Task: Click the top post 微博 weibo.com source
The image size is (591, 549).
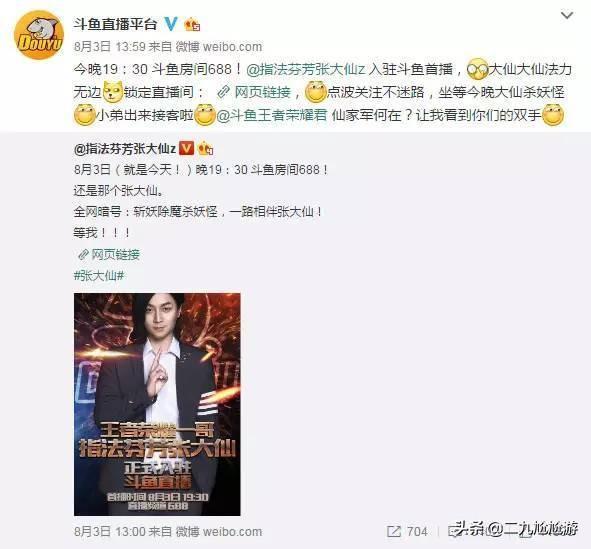Action: pyautogui.click(x=219, y=47)
